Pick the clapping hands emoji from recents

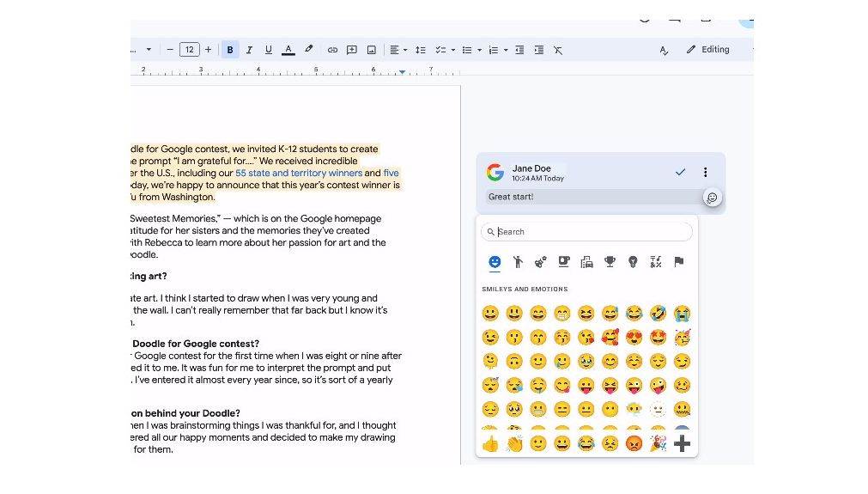tap(514, 443)
